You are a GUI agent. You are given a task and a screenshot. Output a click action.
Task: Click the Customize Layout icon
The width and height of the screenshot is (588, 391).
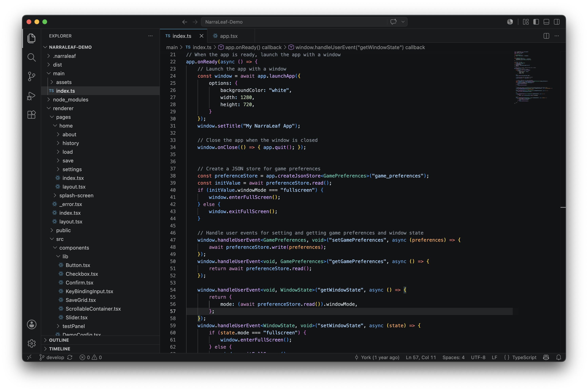526,22
